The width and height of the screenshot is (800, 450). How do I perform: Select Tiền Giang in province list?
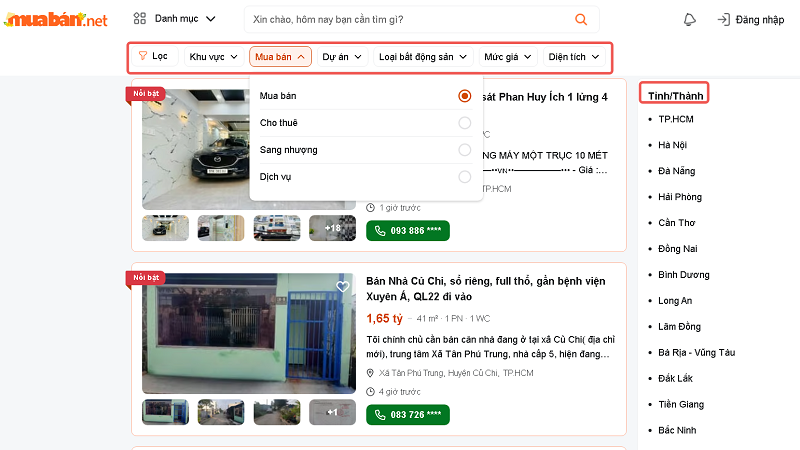point(681,405)
